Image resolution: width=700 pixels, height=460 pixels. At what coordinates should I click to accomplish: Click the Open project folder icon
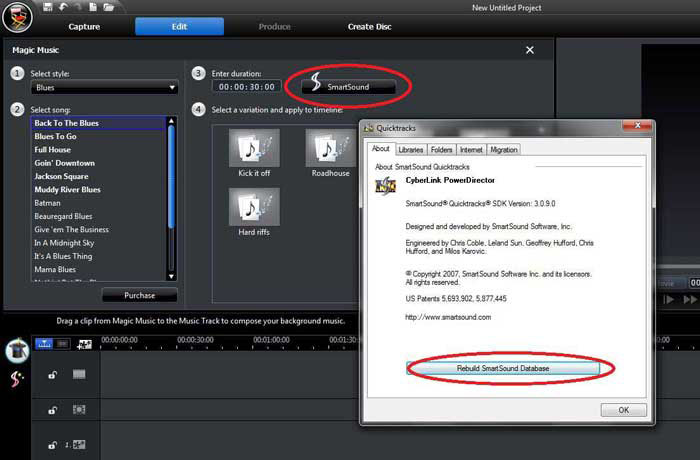[x=108, y=7]
